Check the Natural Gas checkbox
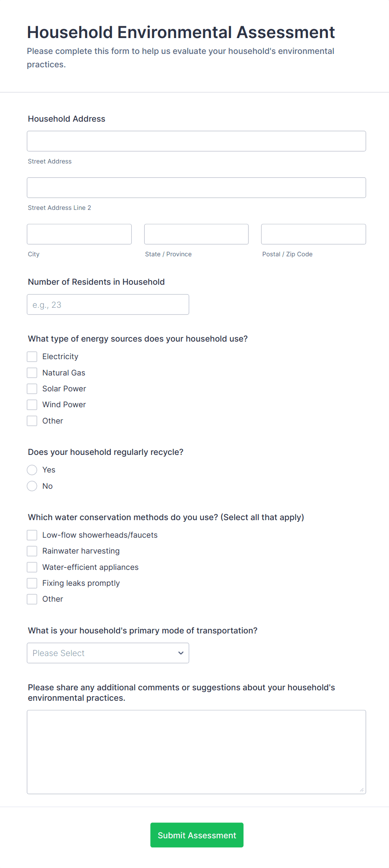Viewport: 389px width, 868px height. pos(32,373)
